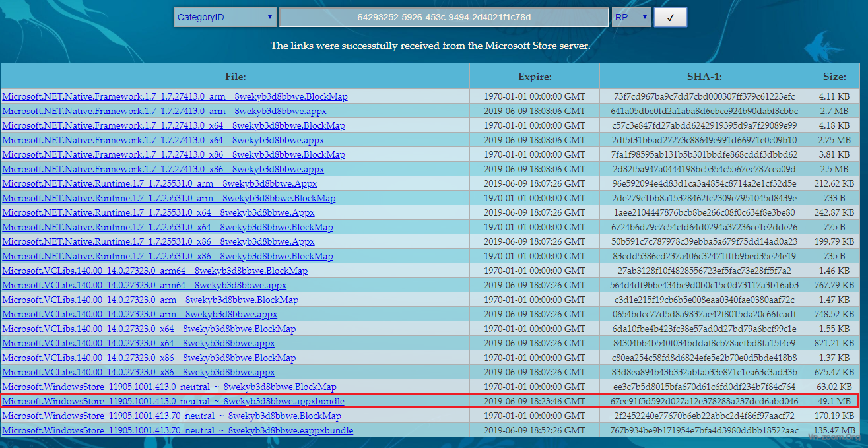Open the RP ring dropdown
The image size is (868, 448).
coord(632,17)
